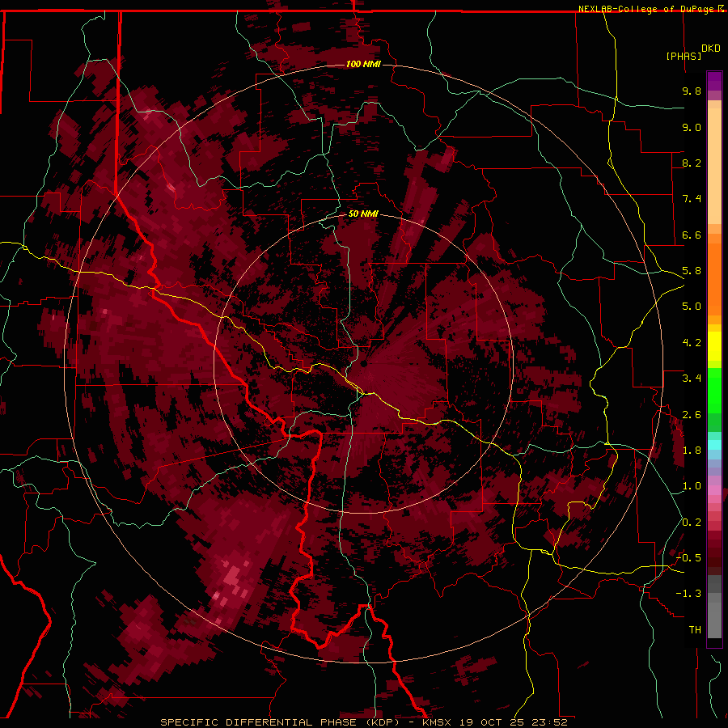The height and width of the screenshot is (728, 728).
Task: Click the purple top segment of color bar
Action: 714,81
